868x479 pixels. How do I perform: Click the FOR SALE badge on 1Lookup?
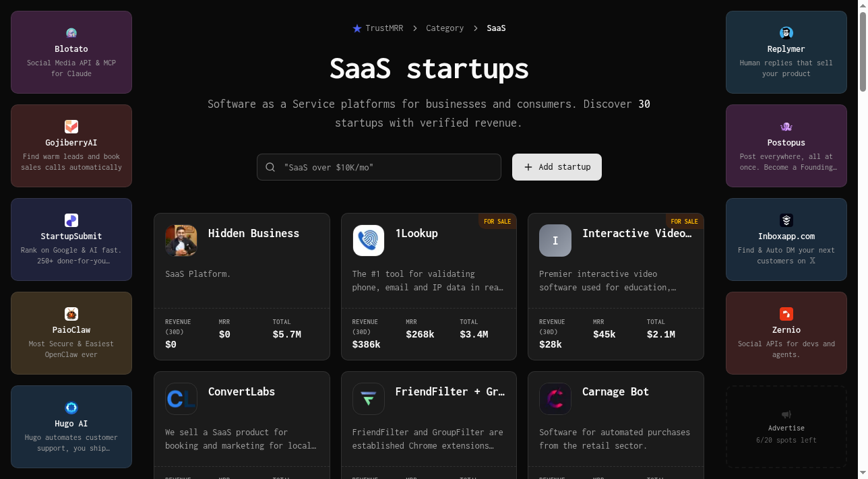(x=497, y=222)
